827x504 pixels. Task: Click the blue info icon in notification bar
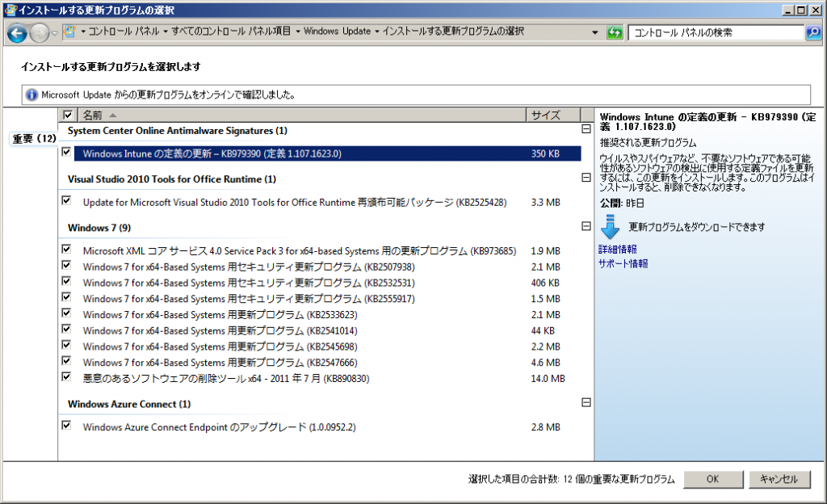[x=31, y=94]
